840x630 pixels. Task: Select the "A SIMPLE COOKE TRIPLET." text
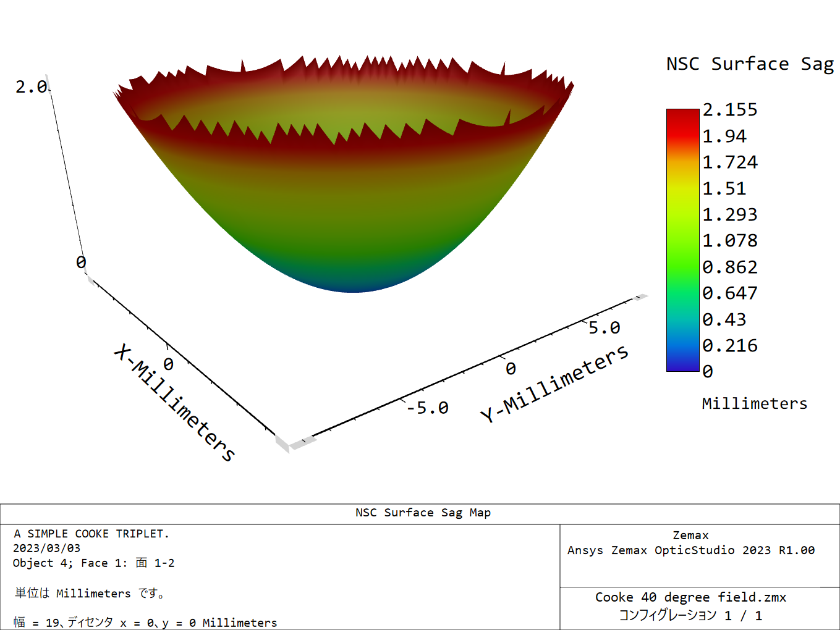(x=91, y=534)
